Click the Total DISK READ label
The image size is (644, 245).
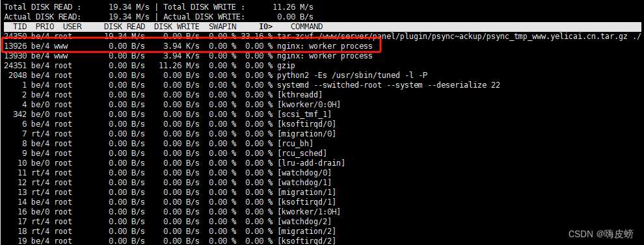[x=42, y=7]
